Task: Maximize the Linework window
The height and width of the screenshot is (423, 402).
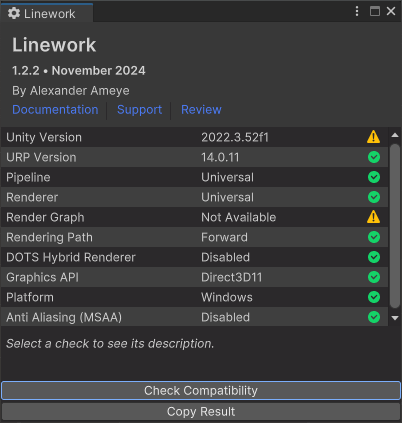Action: [375, 11]
